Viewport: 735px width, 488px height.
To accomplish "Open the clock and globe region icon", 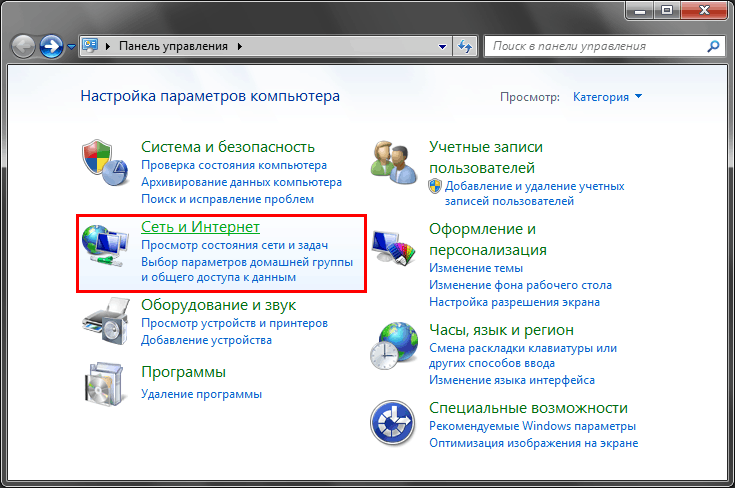I will coord(394,345).
